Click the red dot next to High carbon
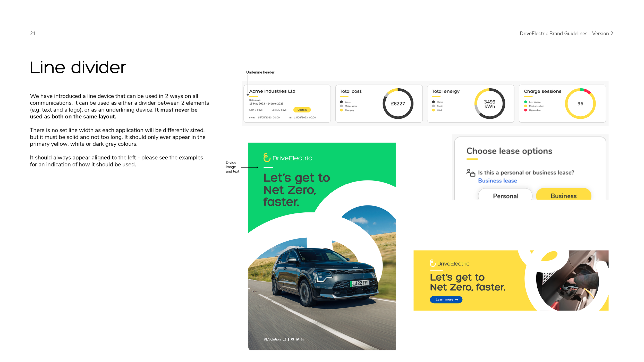 (526, 110)
